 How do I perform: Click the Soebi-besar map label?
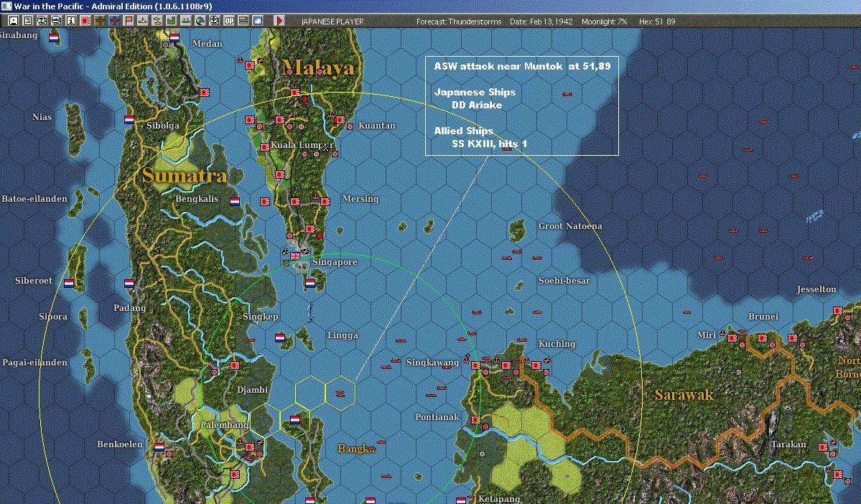click(564, 281)
